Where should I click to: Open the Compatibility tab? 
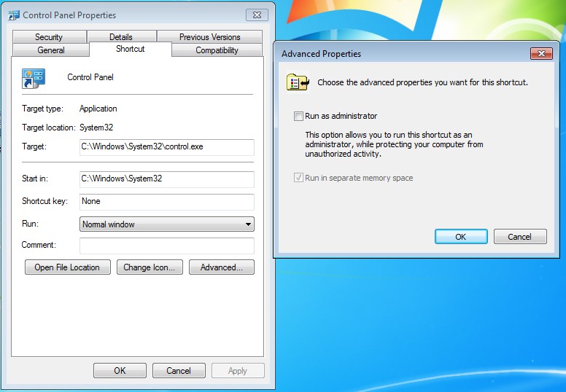coord(217,50)
